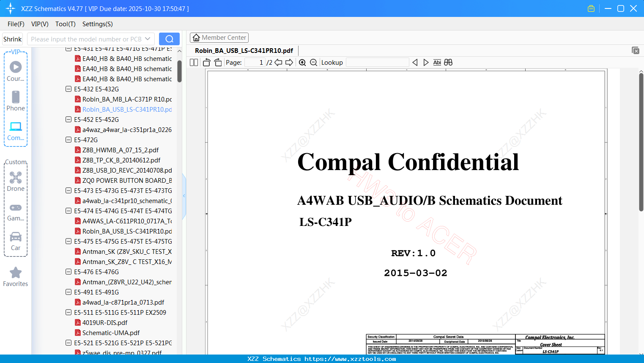Open the File(F) menu
Viewport: 644px width, 363px height.
pos(16,24)
